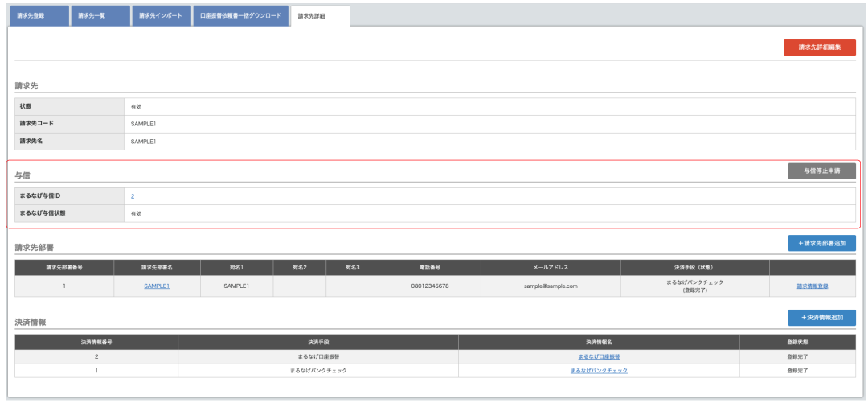The height and width of the screenshot is (403, 868).
Task: Open 口座振替依頼書一括ダウンロード tab
Action: point(240,15)
